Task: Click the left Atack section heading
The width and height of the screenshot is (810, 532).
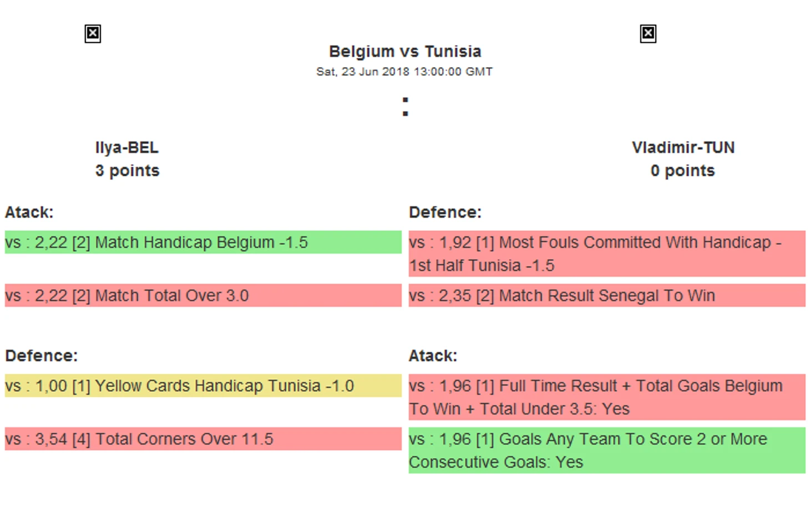Action: 29,212
